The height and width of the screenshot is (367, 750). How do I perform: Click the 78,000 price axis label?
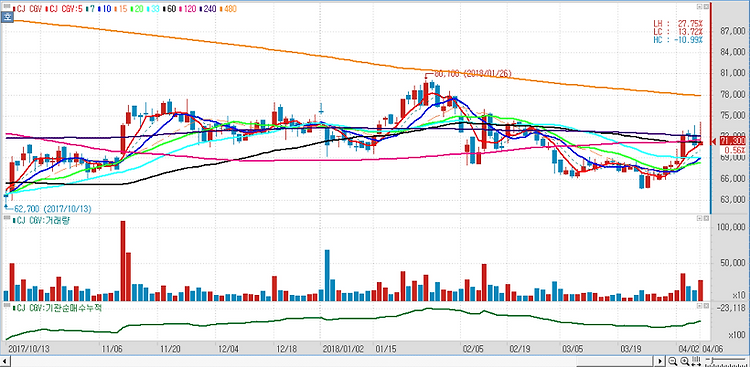point(733,94)
